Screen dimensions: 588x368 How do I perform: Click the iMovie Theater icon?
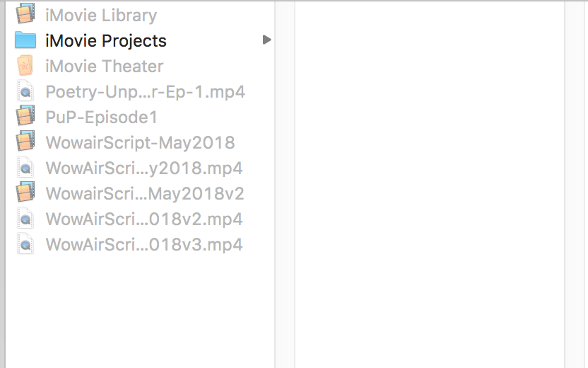pos(25,66)
